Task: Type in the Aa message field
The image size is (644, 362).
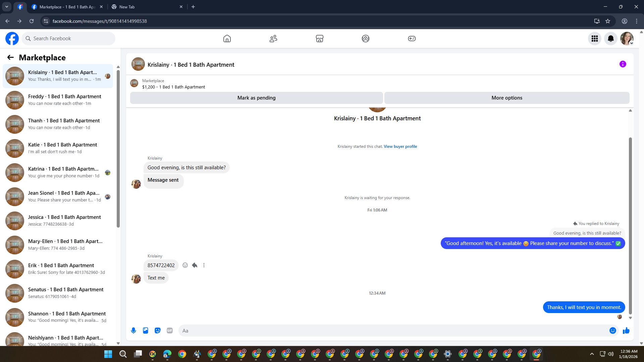Action: [x=392, y=330]
